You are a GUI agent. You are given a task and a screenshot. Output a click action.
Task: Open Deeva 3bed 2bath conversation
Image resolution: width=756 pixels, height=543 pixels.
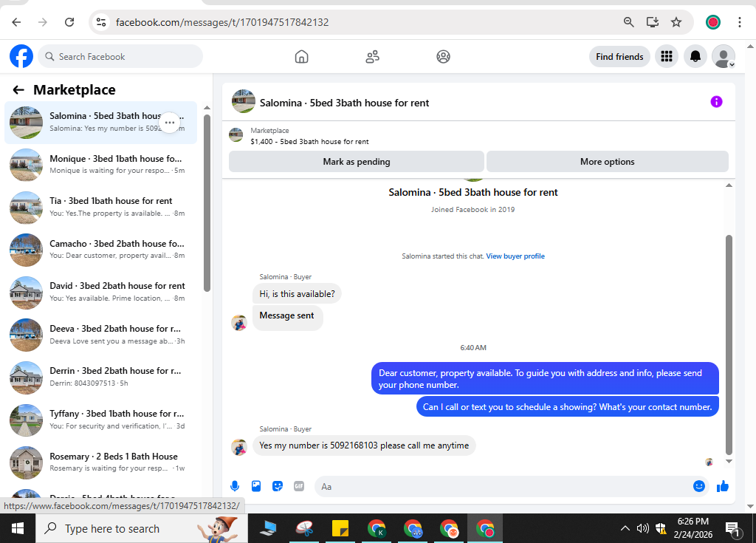tap(100, 335)
